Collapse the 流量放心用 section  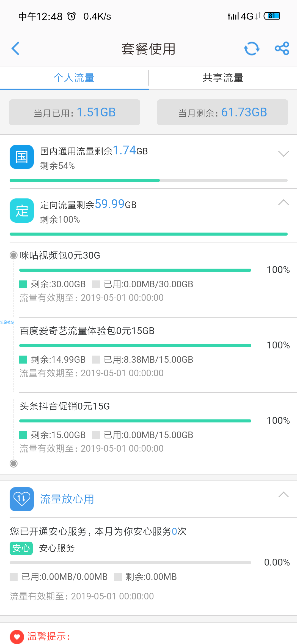point(284,495)
